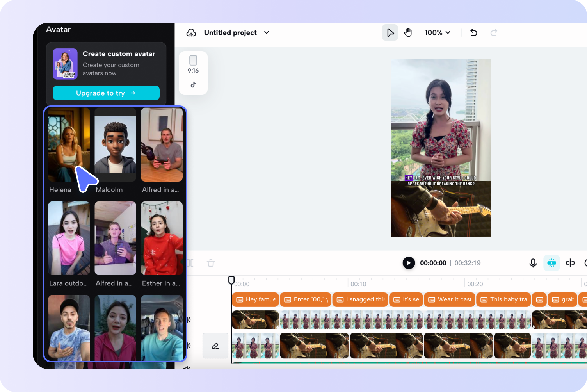Click the pencil edit cover button
This screenshot has height=392, width=587.
215,346
